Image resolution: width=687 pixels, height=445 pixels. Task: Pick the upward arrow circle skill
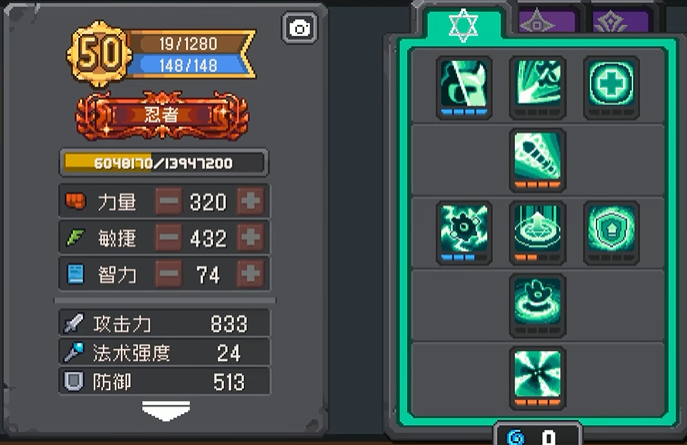point(538,233)
